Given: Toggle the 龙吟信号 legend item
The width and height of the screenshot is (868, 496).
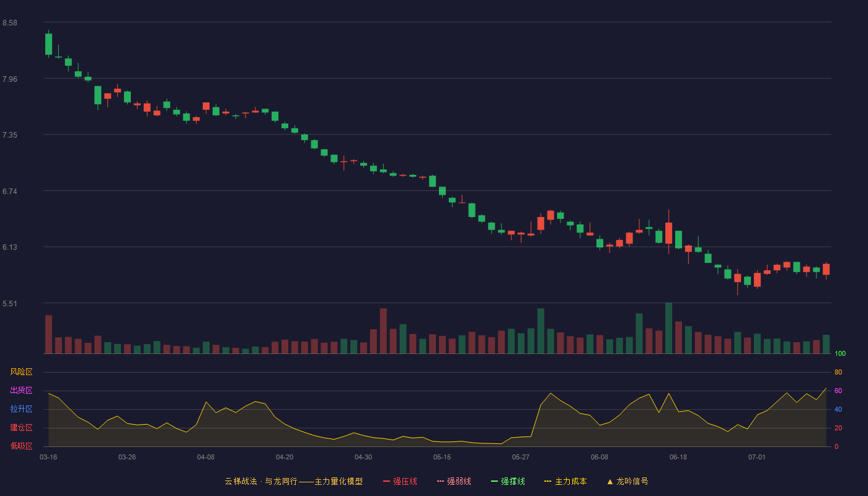Looking at the screenshot, I should [627, 481].
